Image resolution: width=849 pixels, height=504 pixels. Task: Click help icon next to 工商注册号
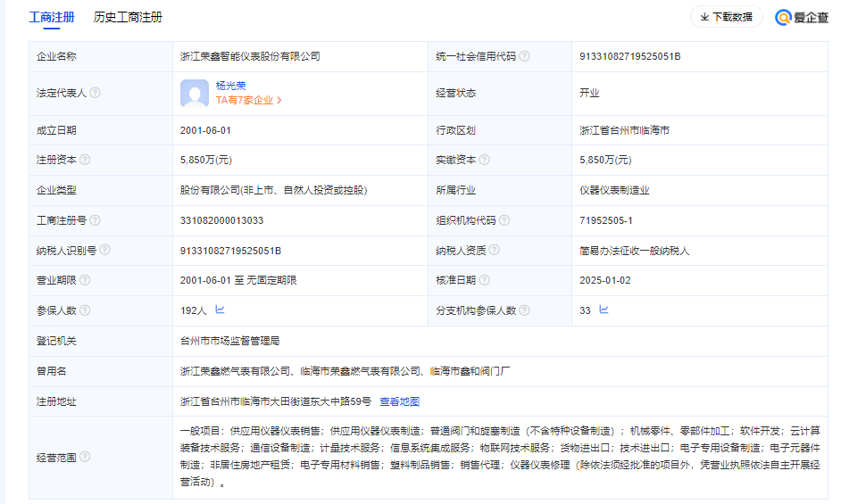pyautogui.click(x=95, y=220)
